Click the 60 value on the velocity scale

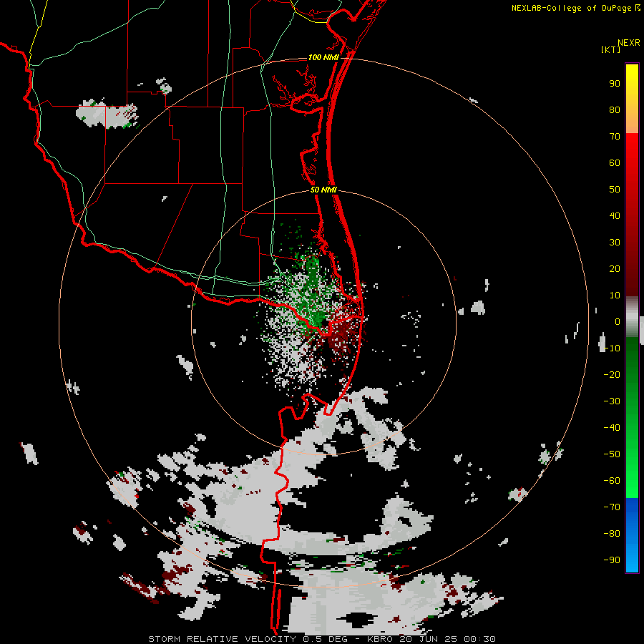point(615,162)
